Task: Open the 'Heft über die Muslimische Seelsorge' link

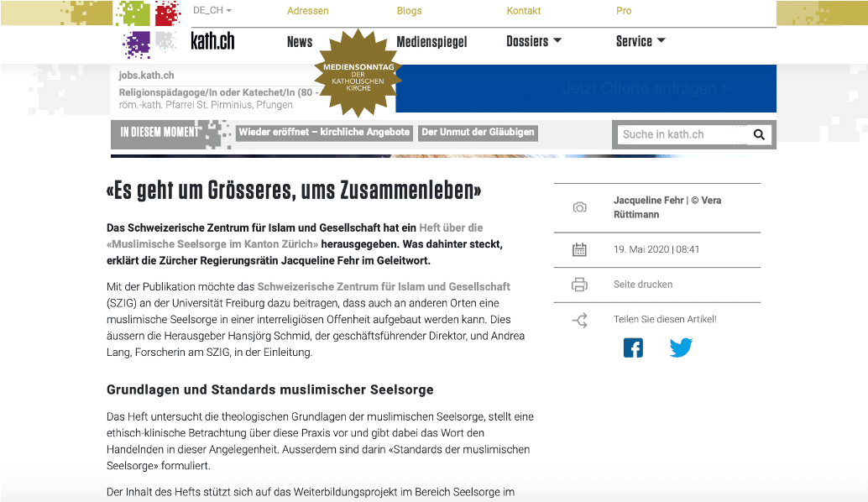Action: [x=295, y=236]
